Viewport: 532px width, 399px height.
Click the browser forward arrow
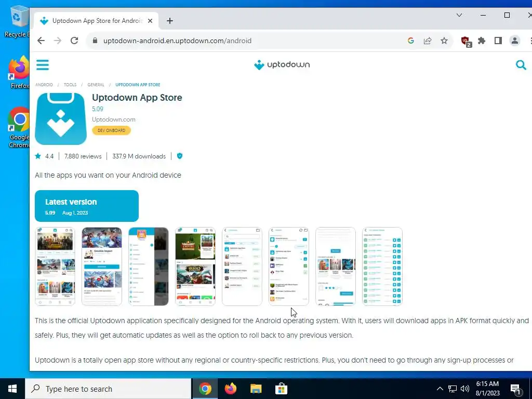click(x=58, y=41)
